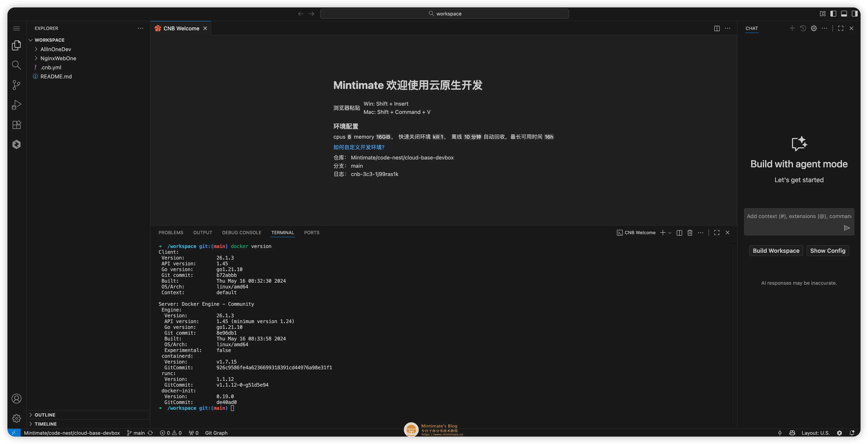The image size is (868, 444).
Task: Click the Build Workspace button
Action: (x=776, y=250)
